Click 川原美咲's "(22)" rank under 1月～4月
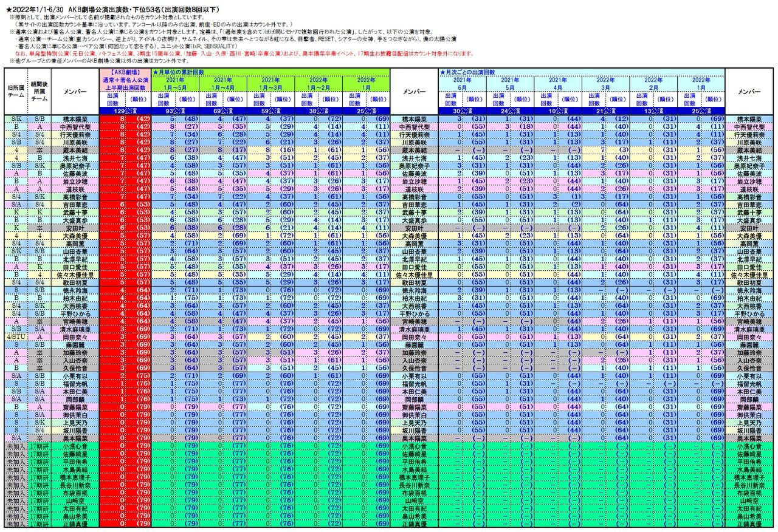This screenshot has height=532, width=778. [235, 142]
